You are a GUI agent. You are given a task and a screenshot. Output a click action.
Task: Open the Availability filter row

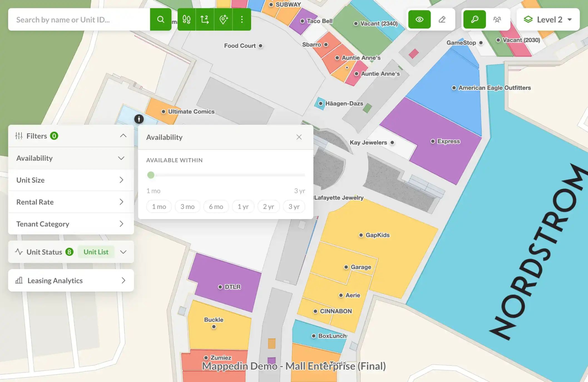pyautogui.click(x=71, y=158)
